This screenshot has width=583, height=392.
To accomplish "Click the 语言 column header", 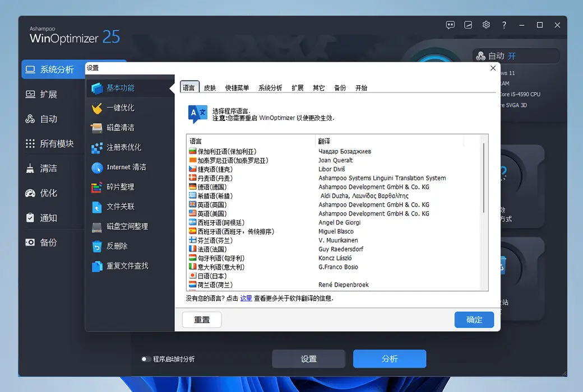I will tap(251, 141).
